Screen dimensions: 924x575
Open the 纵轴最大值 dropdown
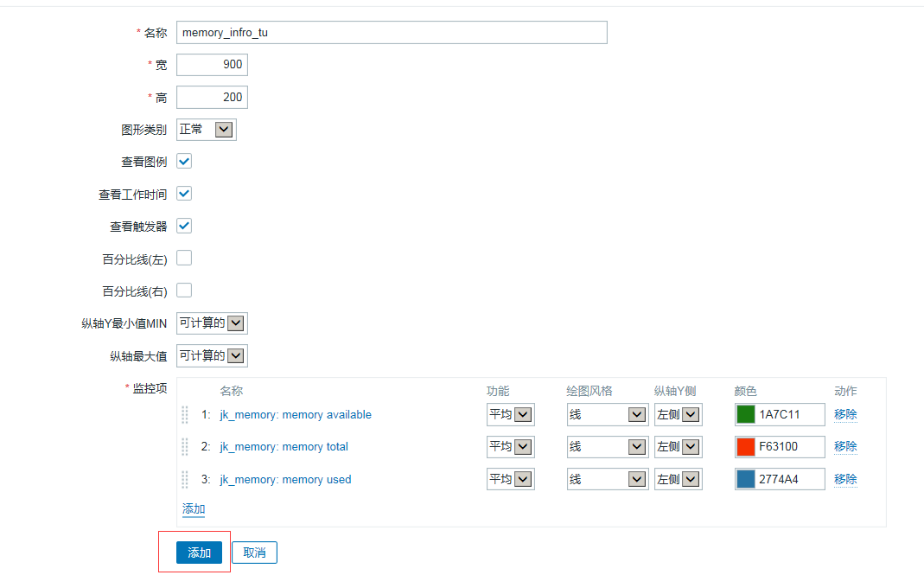(212, 355)
